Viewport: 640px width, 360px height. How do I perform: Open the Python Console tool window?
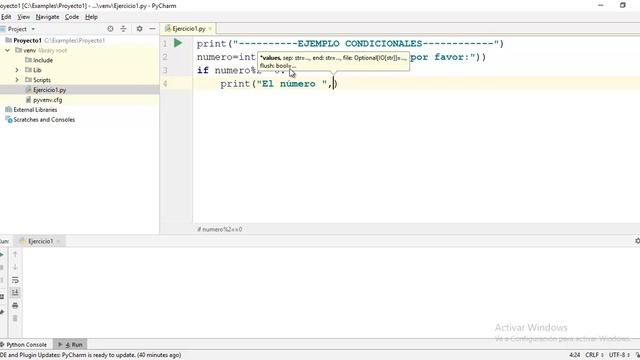24,344
